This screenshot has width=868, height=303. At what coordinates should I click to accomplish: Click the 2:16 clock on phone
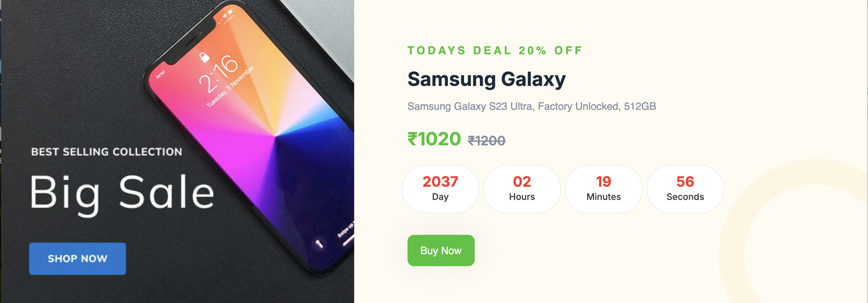coord(218,74)
